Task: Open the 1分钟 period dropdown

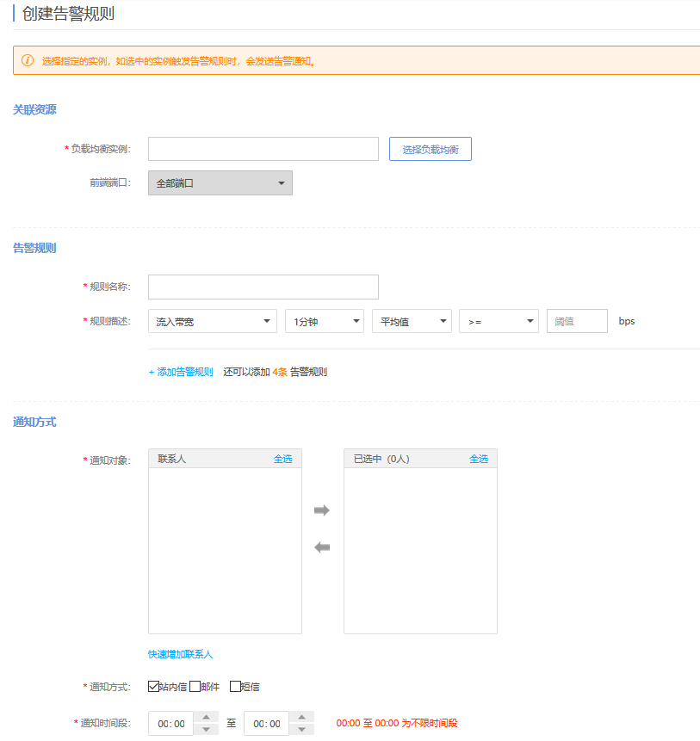Action: (x=325, y=321)
